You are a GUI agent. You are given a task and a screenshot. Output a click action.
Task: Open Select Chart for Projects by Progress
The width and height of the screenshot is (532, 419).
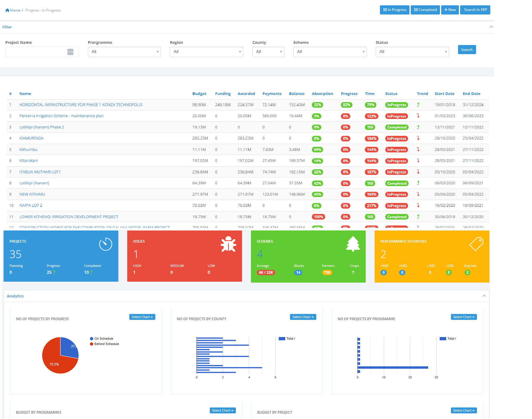click(x=142, y=317)
